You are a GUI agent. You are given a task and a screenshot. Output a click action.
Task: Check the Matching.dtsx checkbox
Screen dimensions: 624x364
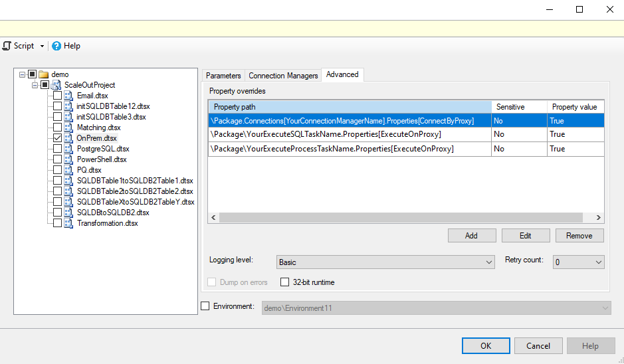(x=57, y=128)
